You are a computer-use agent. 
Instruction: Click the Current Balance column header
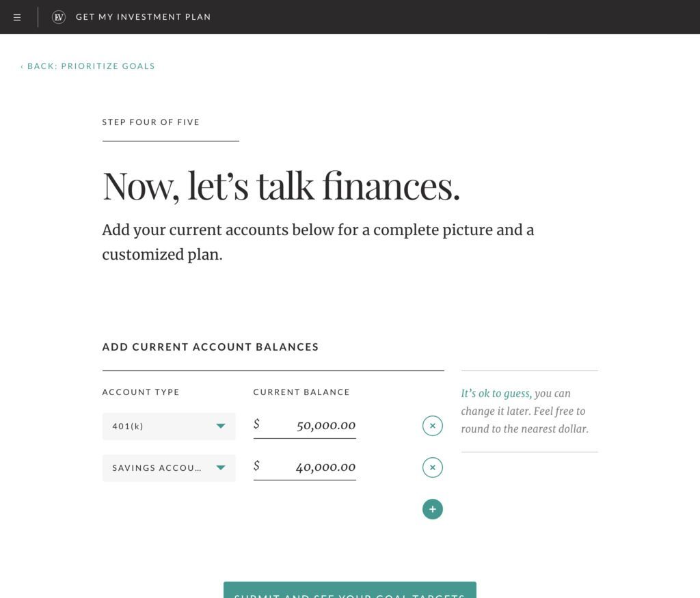tap(301, 392)
